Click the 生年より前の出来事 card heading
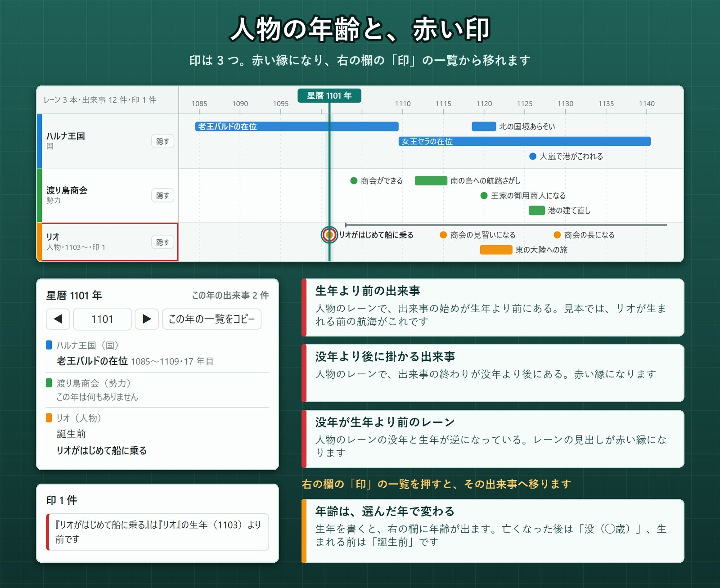720x588 pixels. (368, 291)
